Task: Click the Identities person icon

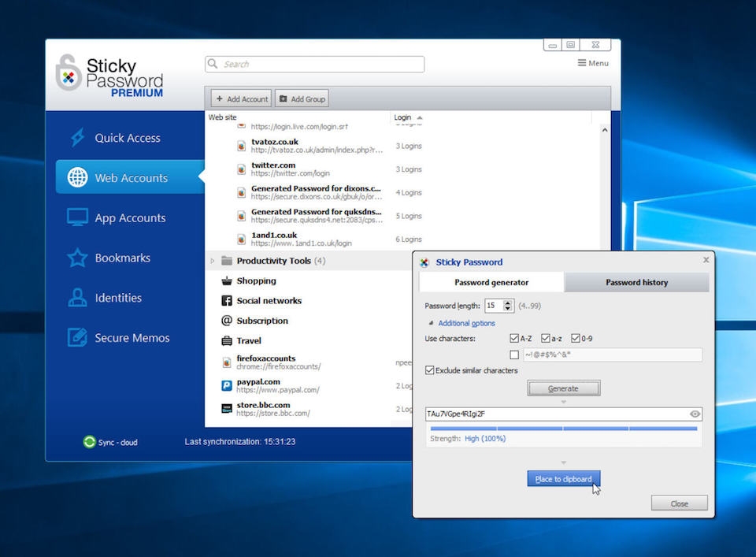Action: coord(77,298)
